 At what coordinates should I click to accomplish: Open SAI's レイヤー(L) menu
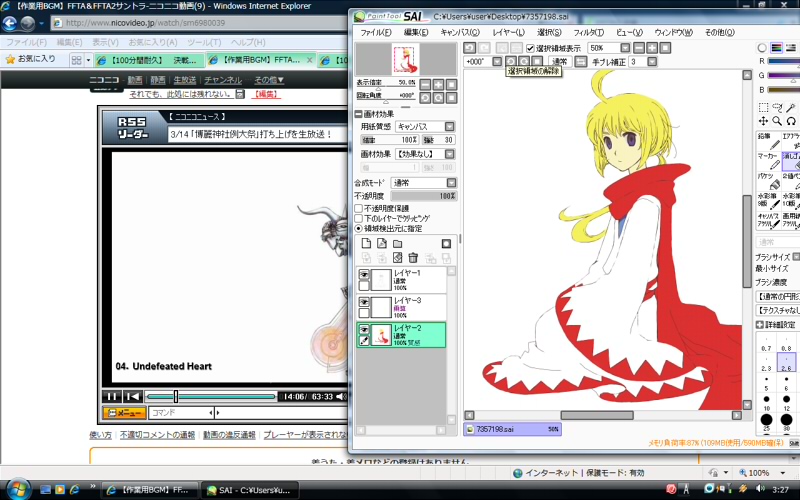[508, 33]
